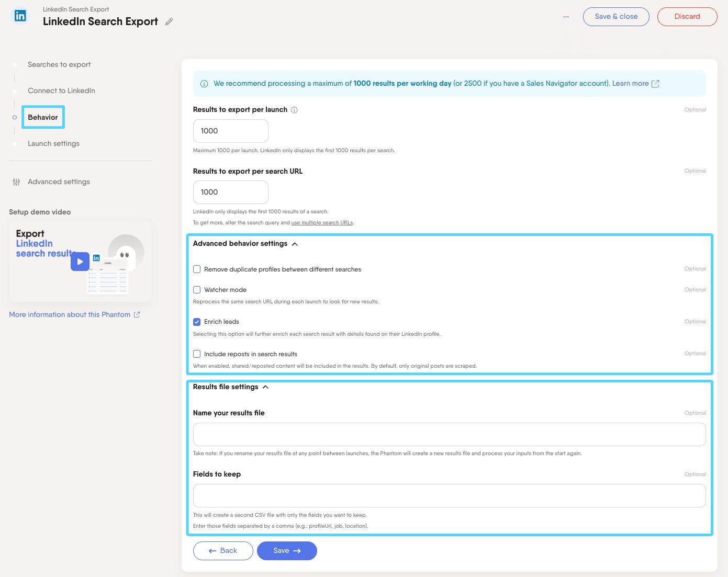
Task: Play the setup demo video
Action: (80, 262)
